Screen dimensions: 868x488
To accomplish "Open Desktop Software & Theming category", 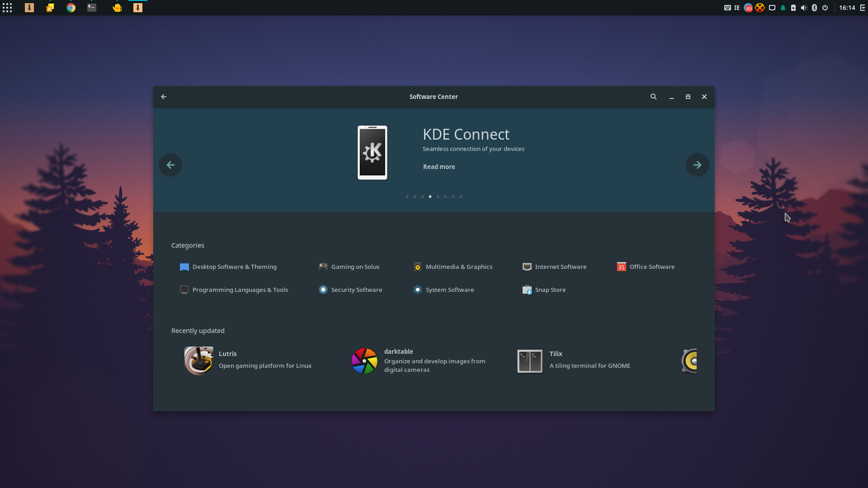I will coord(228,267).
